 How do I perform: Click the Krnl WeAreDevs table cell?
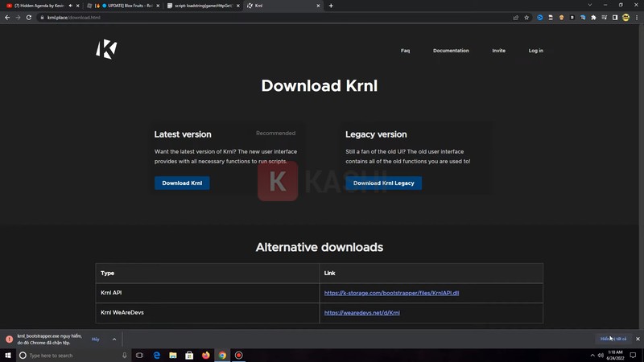[208, 313]
